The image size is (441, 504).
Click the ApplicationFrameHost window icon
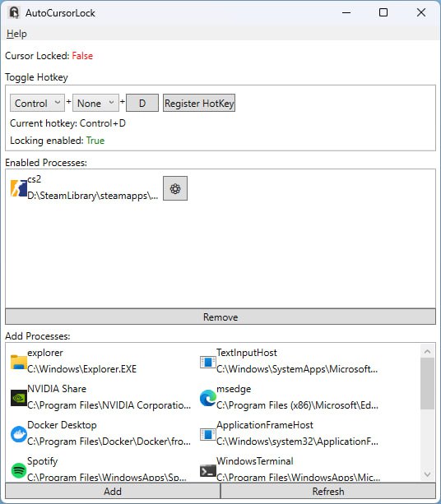208,434
